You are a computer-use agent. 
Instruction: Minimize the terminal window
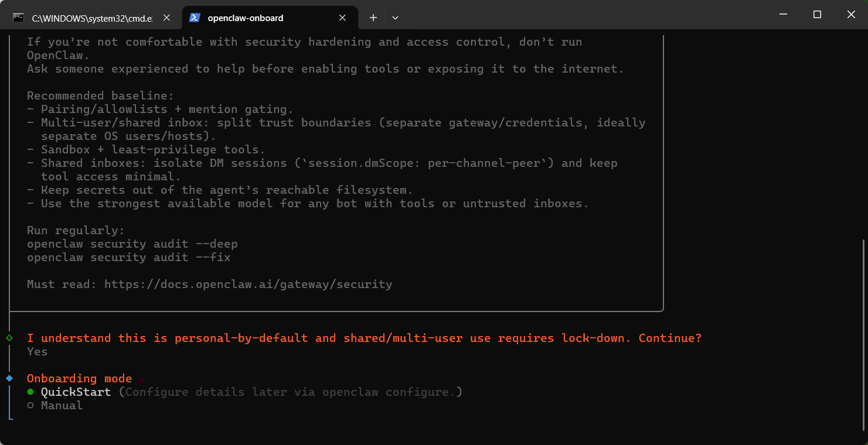pyautogui.click(x=783, y=15)
